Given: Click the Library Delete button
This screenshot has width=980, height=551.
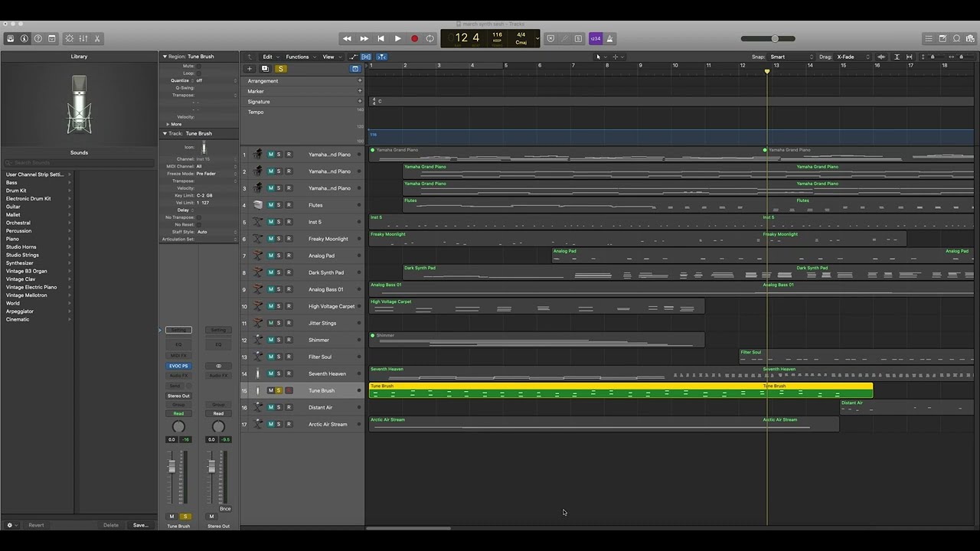Looking at the screenshot, I should pyautogui.click(x=111, y=525).
